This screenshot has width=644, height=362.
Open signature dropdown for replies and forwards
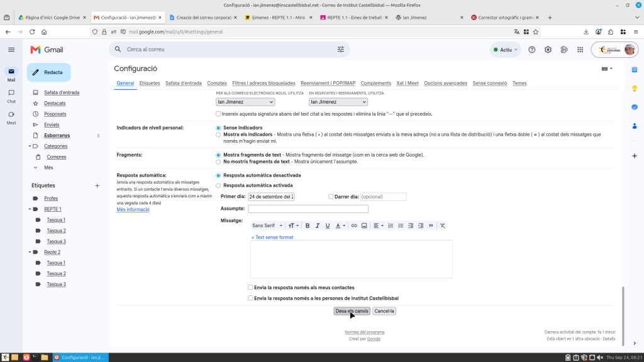click(x=338, y=102)
